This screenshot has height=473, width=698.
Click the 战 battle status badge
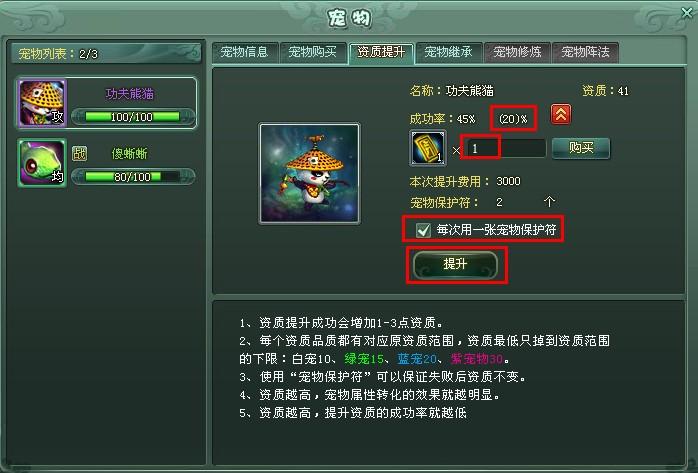(79, 154)
